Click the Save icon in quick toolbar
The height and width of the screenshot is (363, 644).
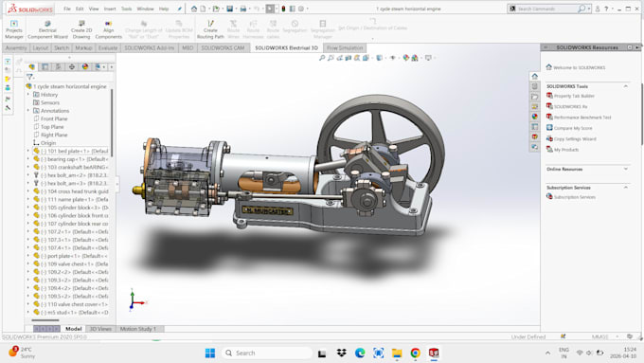click(229, 9)
